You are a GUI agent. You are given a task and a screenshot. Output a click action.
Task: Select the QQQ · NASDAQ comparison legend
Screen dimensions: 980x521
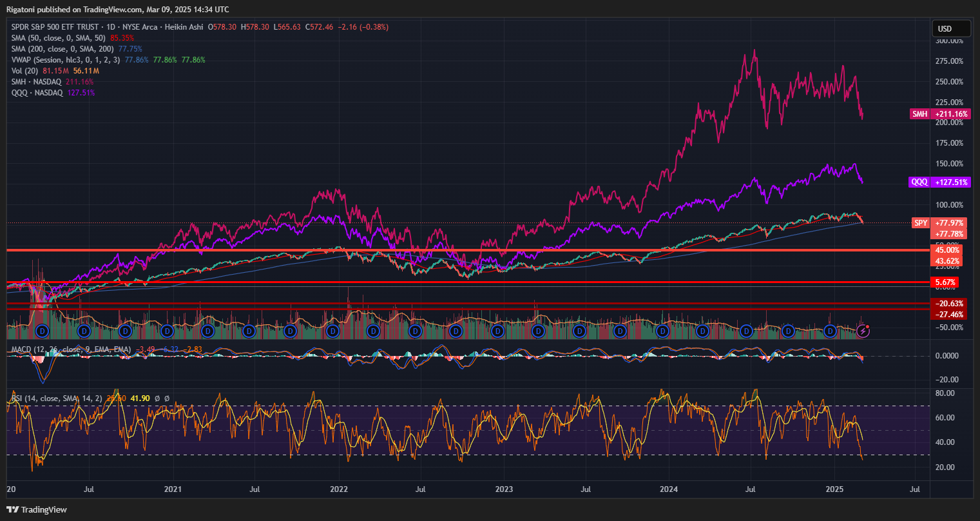click(x=37, y=93)
